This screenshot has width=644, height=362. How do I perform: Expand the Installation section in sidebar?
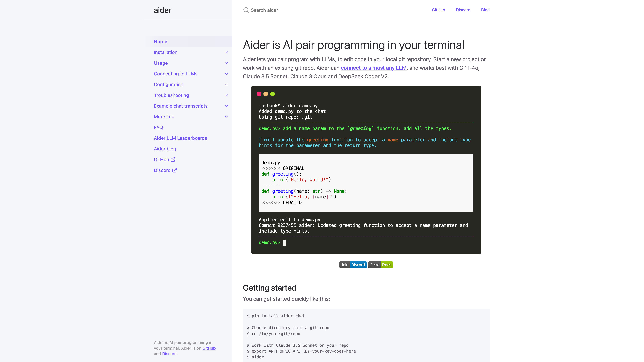(x=226, y=52)
